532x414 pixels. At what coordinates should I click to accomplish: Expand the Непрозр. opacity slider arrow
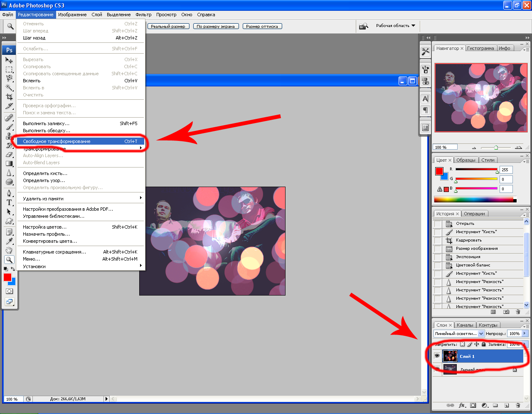tap(525, 333)
